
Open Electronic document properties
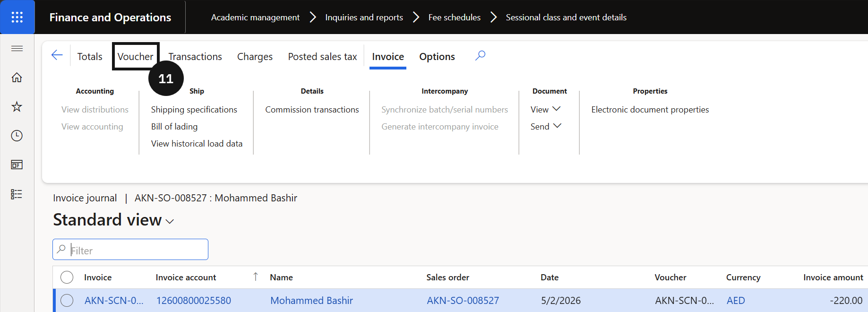[x=650, y=110]
